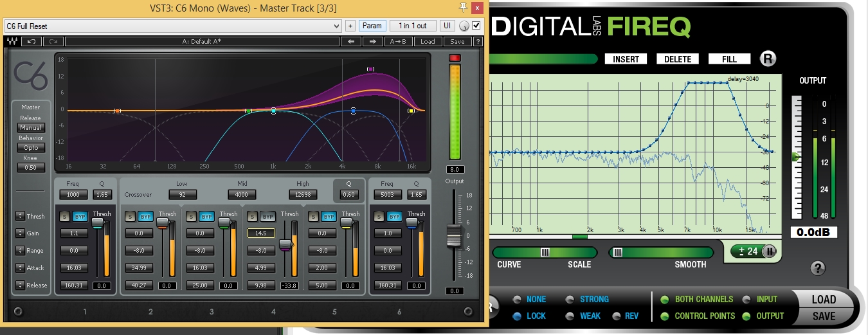
Task: Click the A→B copy button
Action: tap(399, 41)
